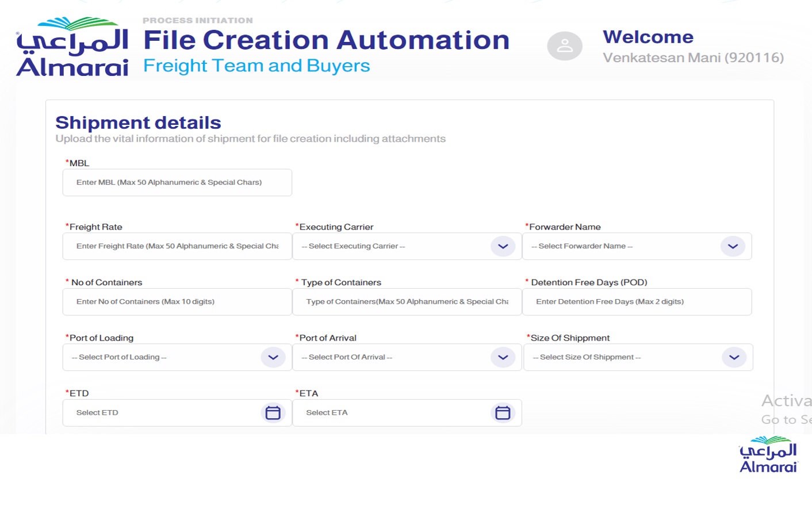This screenshot has height=509, width=812.
Task: Open Select Executing Carrier dropdown
Action: click(391, 246)
